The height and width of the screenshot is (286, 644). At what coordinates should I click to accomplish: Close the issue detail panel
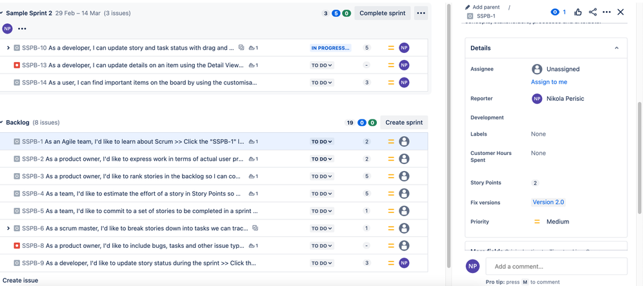(621, 12)
